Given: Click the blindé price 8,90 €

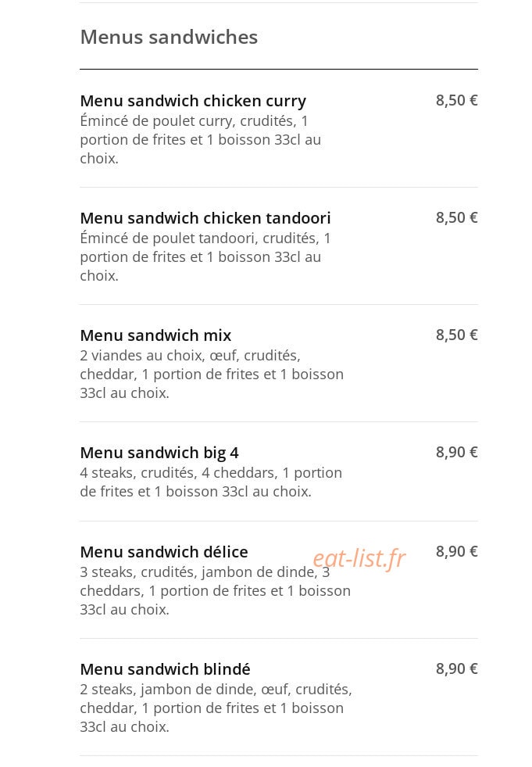Looking at the screenshot, I should (457, 668).
